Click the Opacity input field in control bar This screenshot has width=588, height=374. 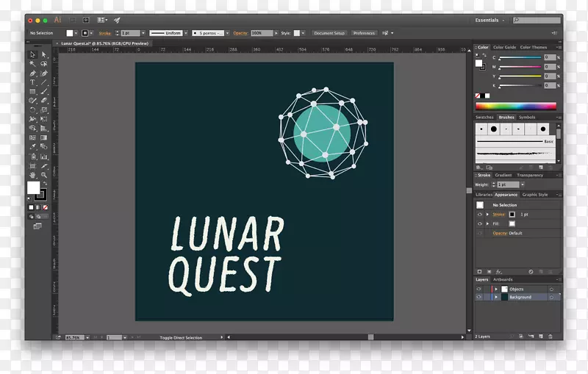(x=261, y=33)
